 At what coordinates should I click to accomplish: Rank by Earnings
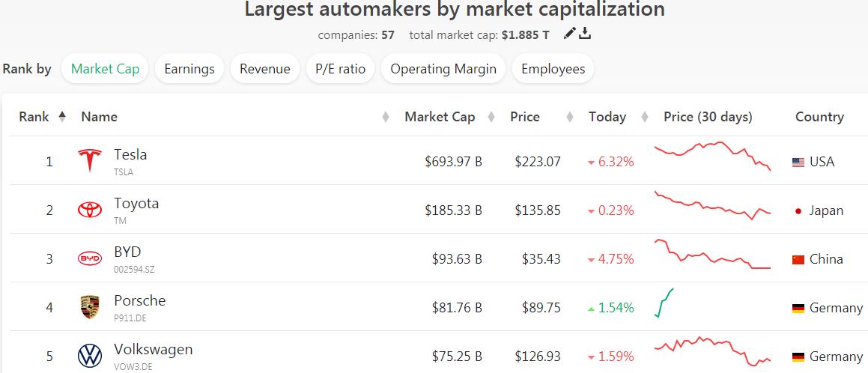click(189, 69)
